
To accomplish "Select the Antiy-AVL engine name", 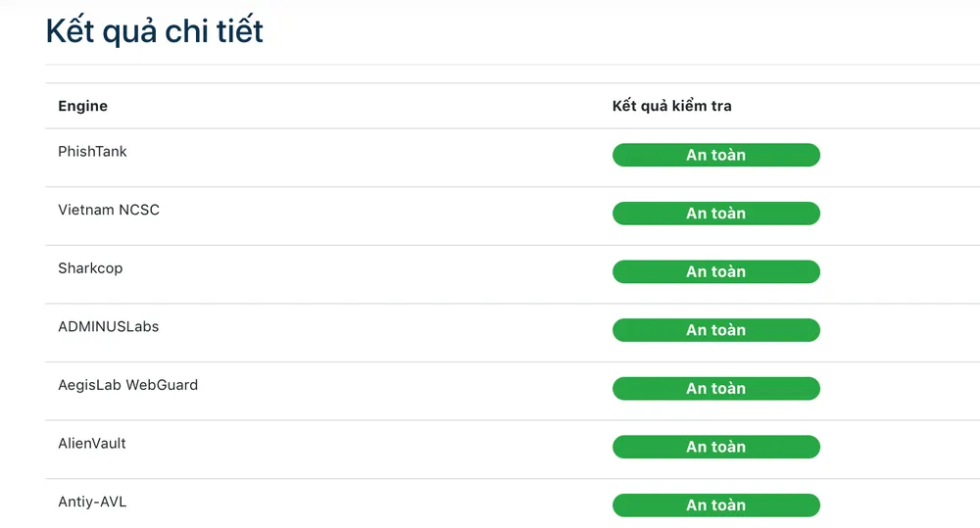I will (92, 502).
